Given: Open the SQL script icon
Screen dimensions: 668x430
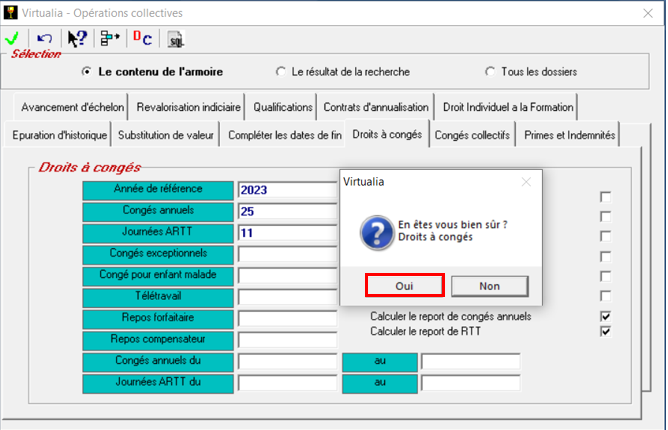Looking at the screenshot, I should point(175,40).
